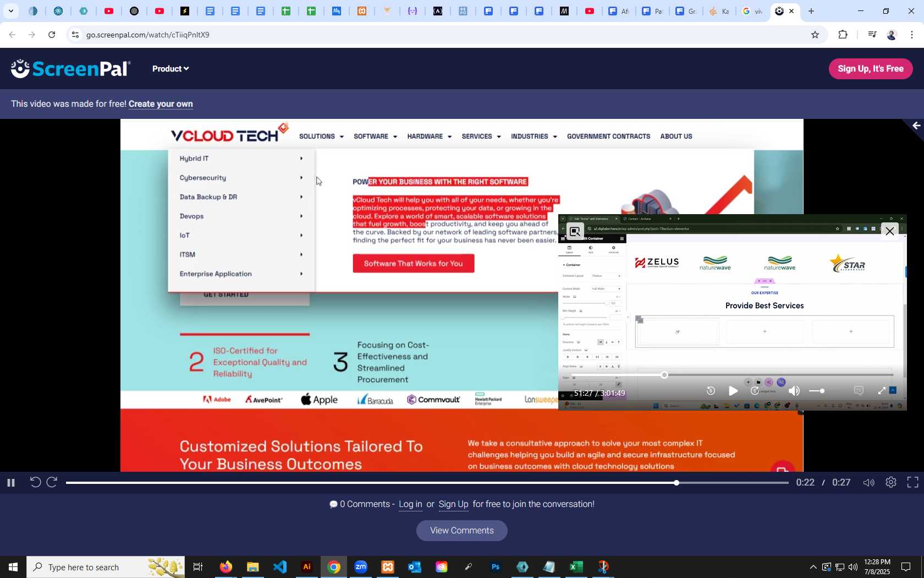
Task: Open Chrome profile avatar
Action: (x=892, y=35)
